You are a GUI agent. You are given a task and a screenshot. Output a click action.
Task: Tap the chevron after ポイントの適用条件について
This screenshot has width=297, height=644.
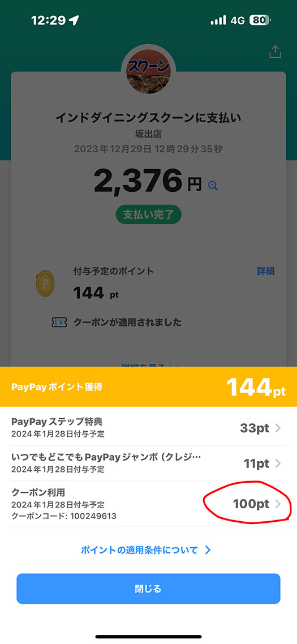coord(208,550)
